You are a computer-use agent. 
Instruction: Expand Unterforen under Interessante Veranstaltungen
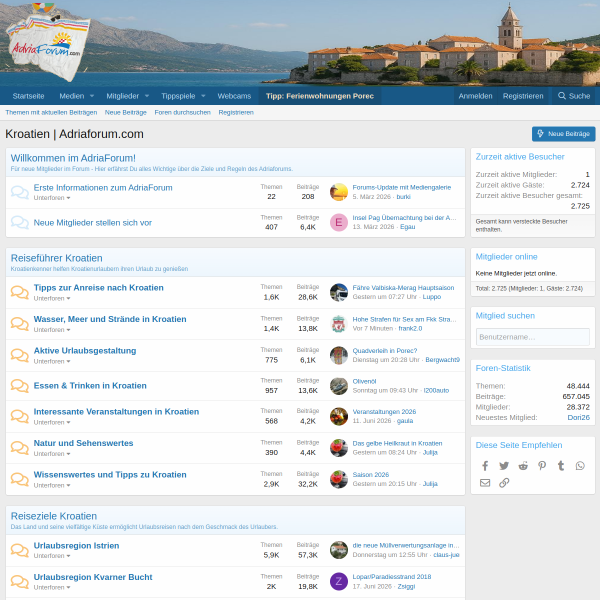(52, 422)
